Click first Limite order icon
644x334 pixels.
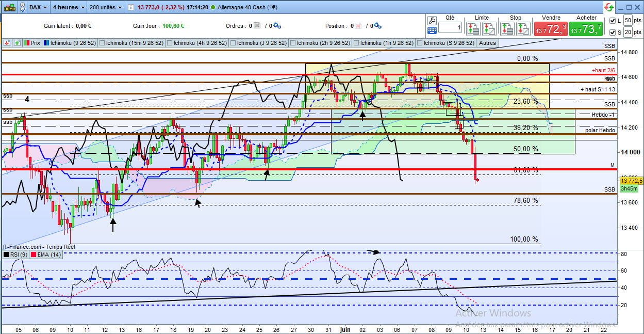coord(473,28)
